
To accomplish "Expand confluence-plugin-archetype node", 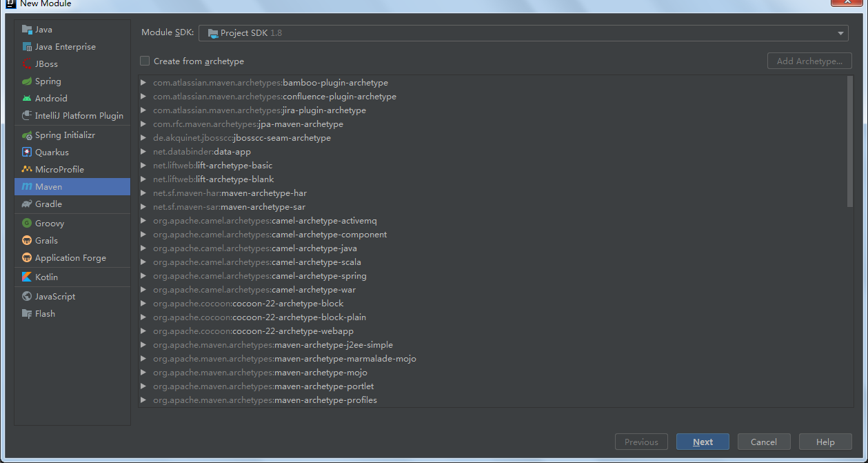I will click(x=143, y=97).
